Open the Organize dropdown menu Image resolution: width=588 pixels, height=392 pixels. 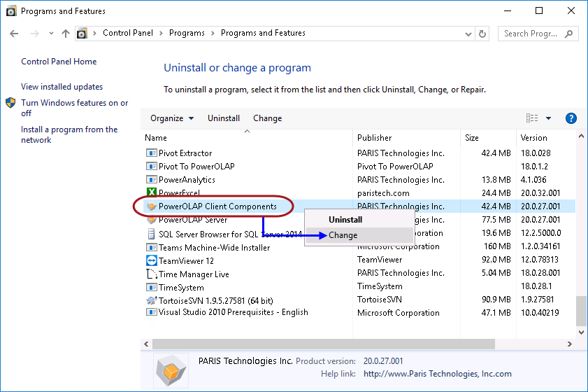coord(172,118)
